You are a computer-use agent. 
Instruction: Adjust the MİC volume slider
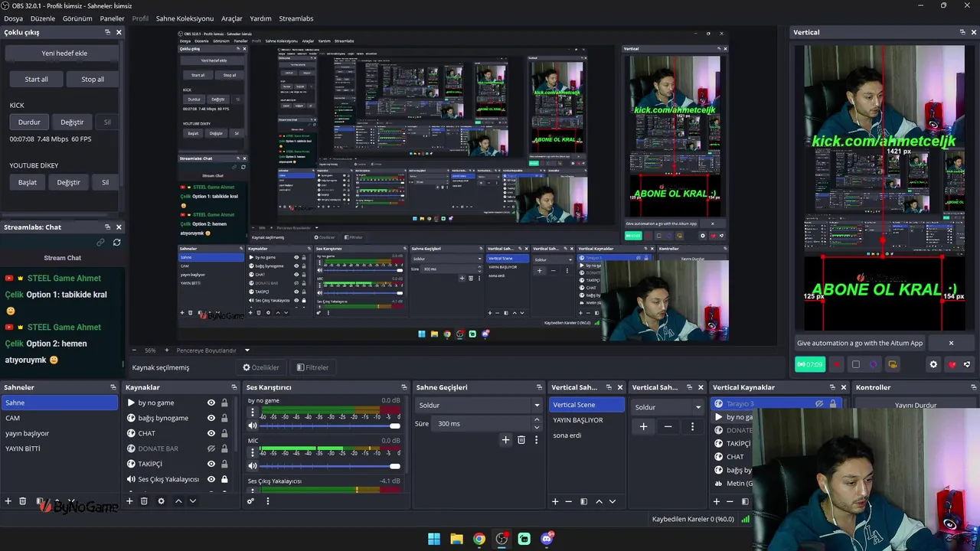[332, 466]
